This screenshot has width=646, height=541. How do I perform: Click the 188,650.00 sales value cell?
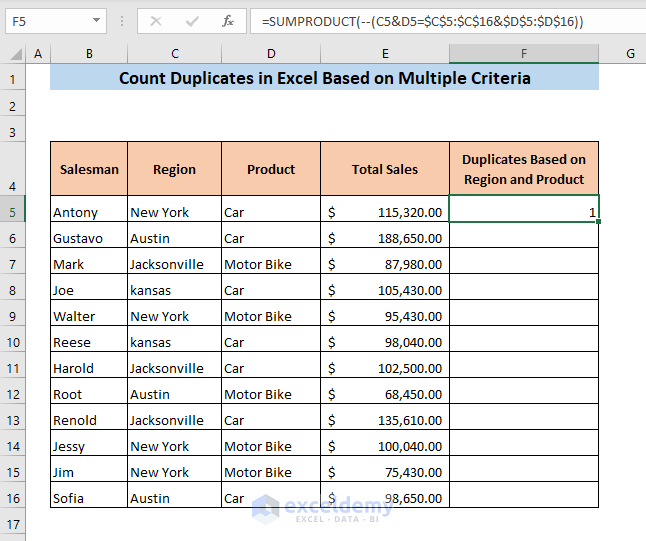pyautogui.click(x=385, y=238)
